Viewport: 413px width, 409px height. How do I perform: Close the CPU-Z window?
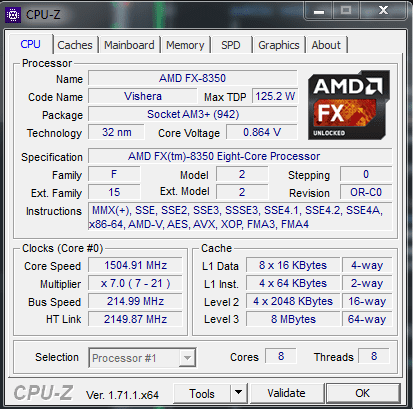(383, 11)
